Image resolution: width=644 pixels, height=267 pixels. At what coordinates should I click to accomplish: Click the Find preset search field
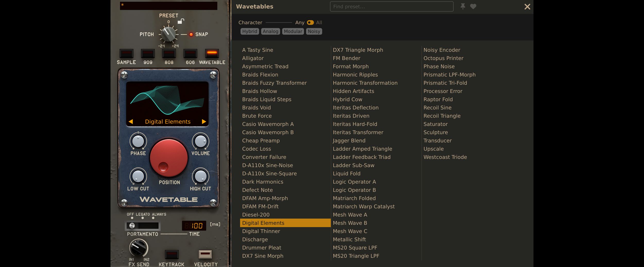pyautogui.click(x=392, y=6)
